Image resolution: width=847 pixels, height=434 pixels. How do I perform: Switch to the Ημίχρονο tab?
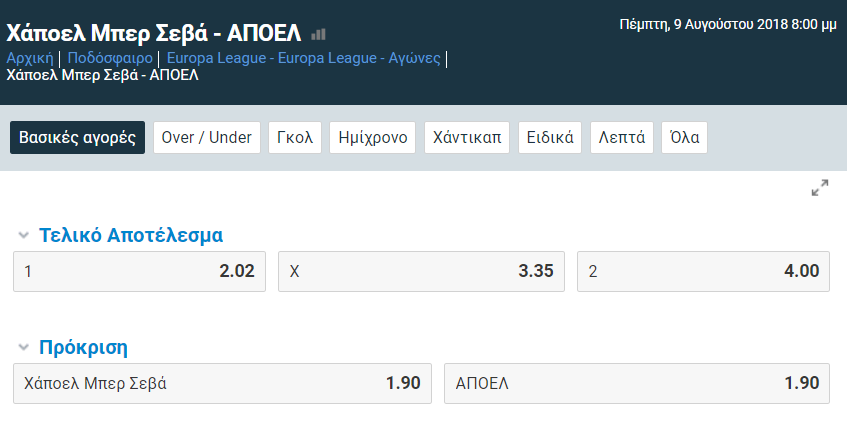click(373, 137)
